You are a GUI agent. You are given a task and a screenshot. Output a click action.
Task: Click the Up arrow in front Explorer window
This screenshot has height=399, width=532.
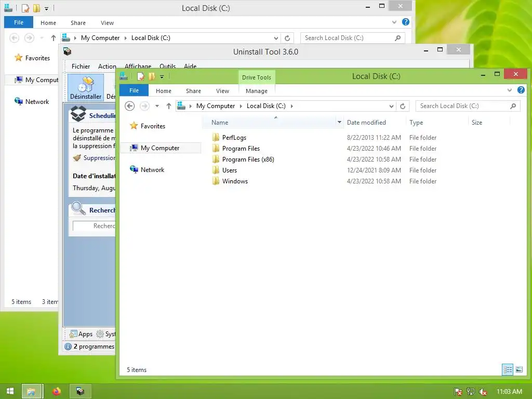point(169,106)
